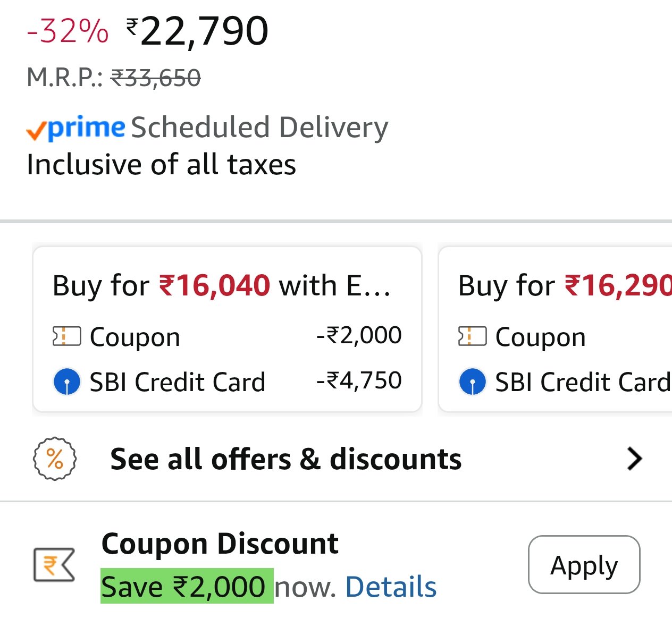The width and height of the screenshot is (672, 627).
Task: Tap the Coupon Discount heading
Action: (220, 544)
